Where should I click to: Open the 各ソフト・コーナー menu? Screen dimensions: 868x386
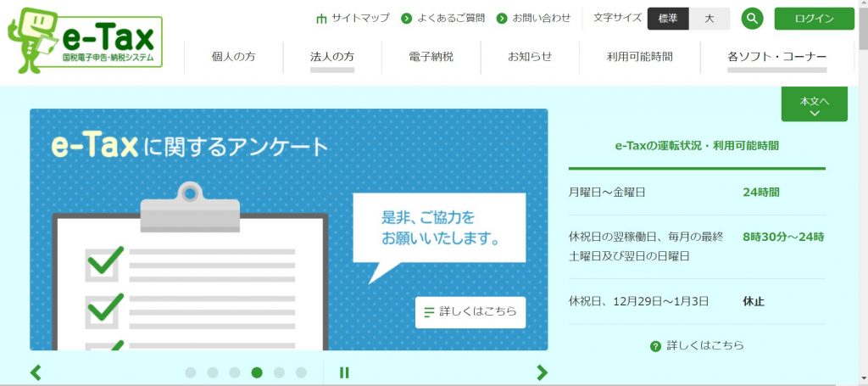pos(777,57)
